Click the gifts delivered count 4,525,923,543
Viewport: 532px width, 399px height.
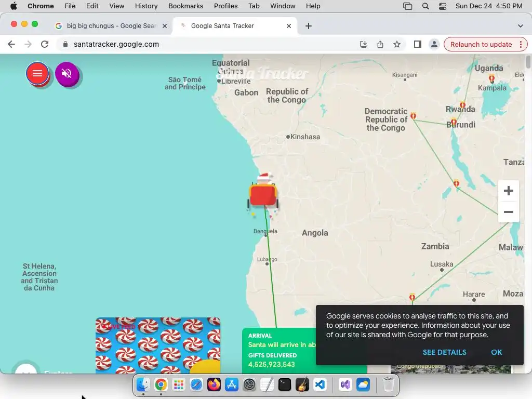(271, 364)
